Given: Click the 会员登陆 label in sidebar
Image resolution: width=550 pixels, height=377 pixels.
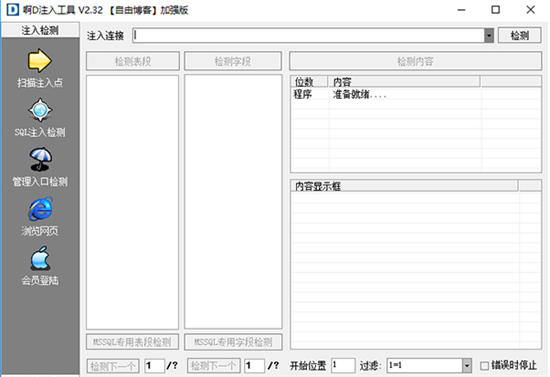Looking at the screenshot, I should click(x=40, y=281).
